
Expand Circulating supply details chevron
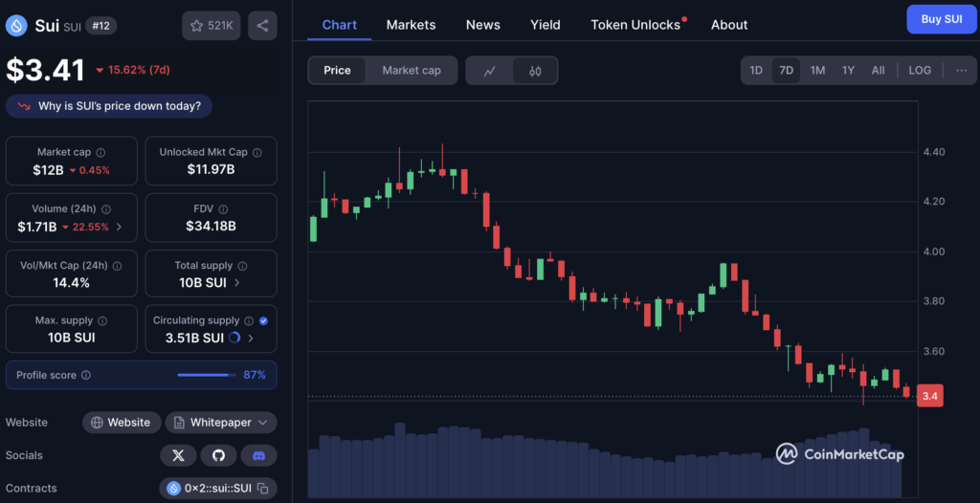pos(251,338)
